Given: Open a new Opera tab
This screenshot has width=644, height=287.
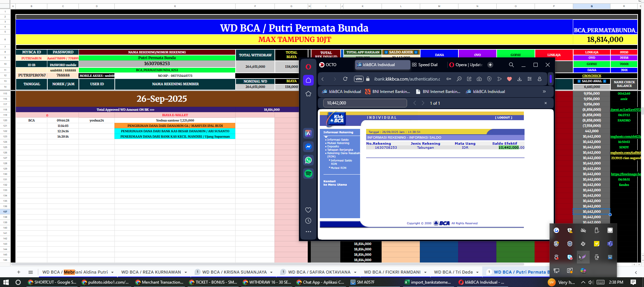Looking at the screenshot, I should click(x=490, y=65).
